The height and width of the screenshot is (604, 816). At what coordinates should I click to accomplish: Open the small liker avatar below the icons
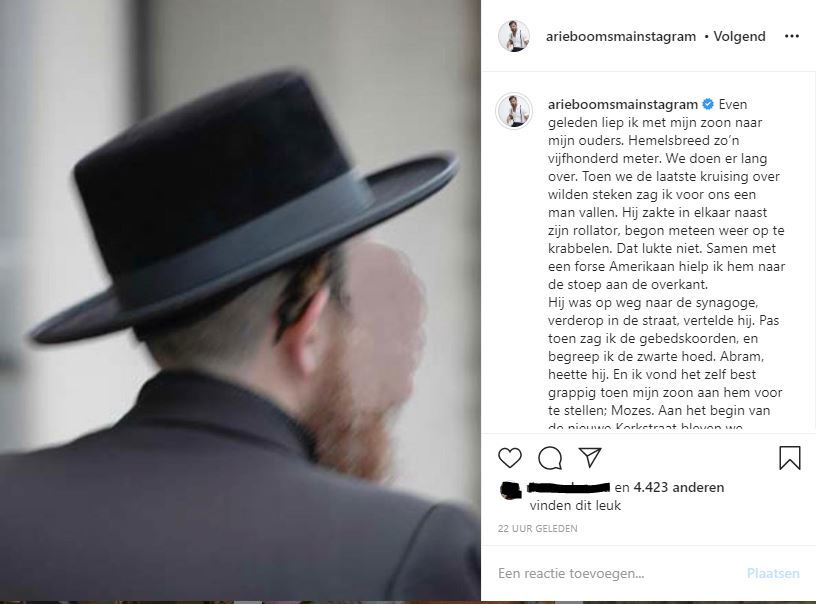click(511, 490)
